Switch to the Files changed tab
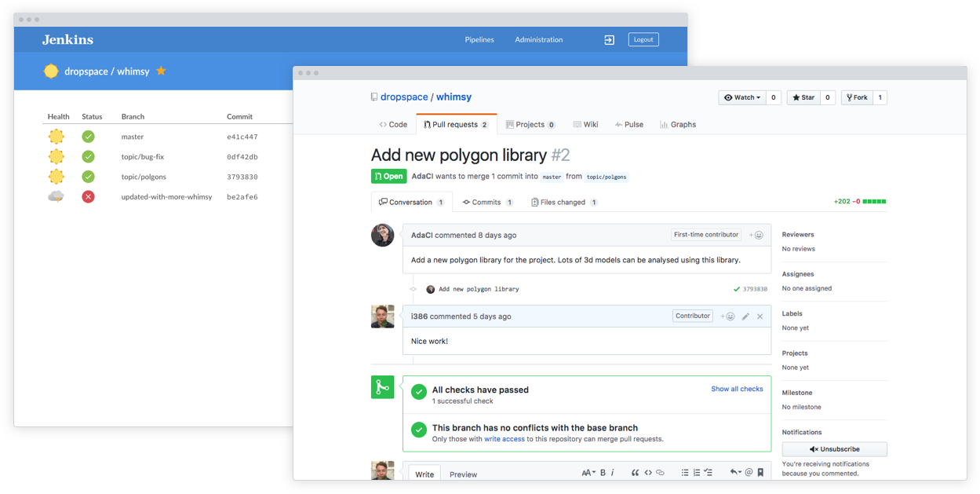Screen dimensions: 980x494 (x=560, y=201)
